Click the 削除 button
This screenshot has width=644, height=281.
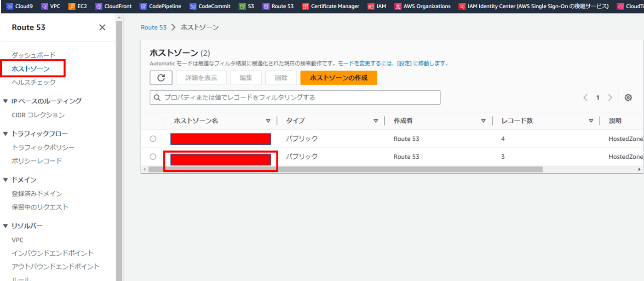tap(281, 78)
